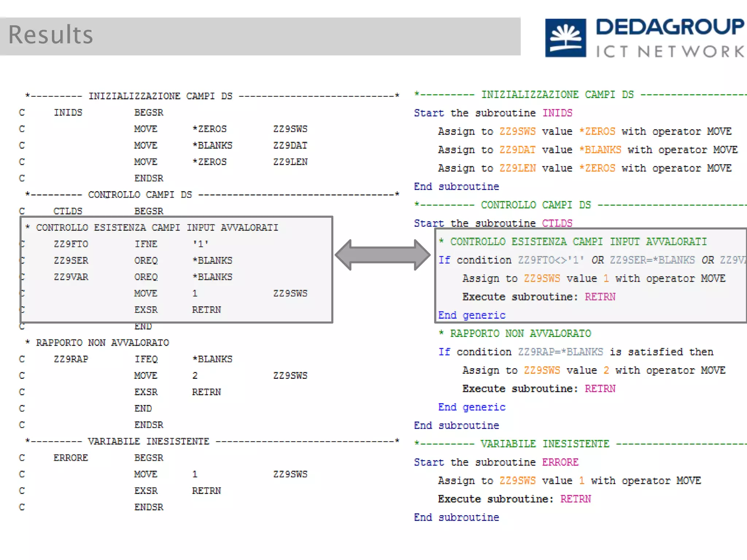This screenshot has height=560, width=747.
Task: Click the ZZ9SER OREQ *BLANKS code line
Action: point(142,260)
